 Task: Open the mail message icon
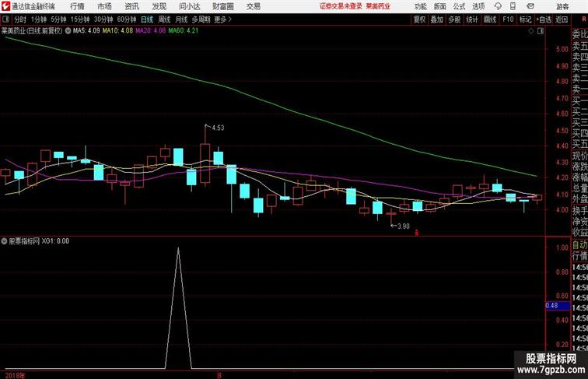530,6
